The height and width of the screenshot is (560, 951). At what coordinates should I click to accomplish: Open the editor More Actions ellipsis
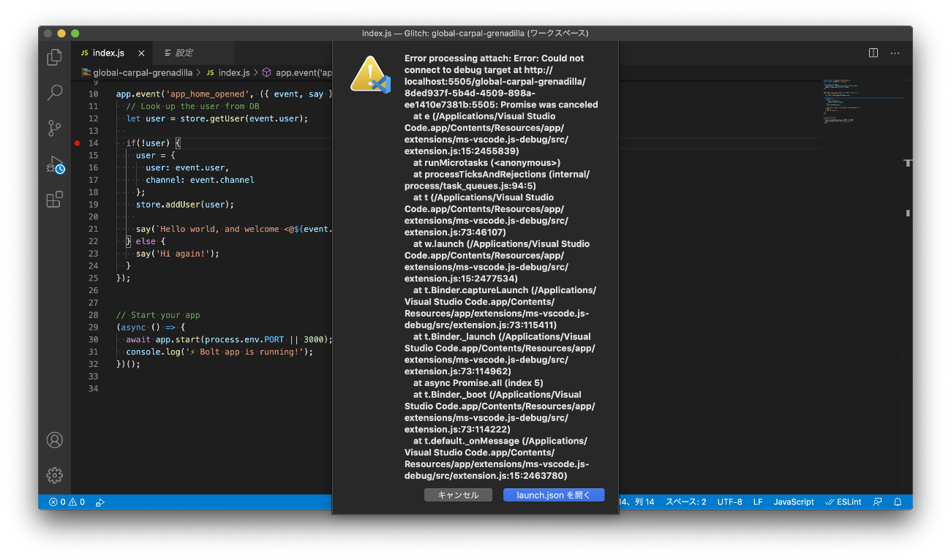pyautogui.click(x=895, y=53)
